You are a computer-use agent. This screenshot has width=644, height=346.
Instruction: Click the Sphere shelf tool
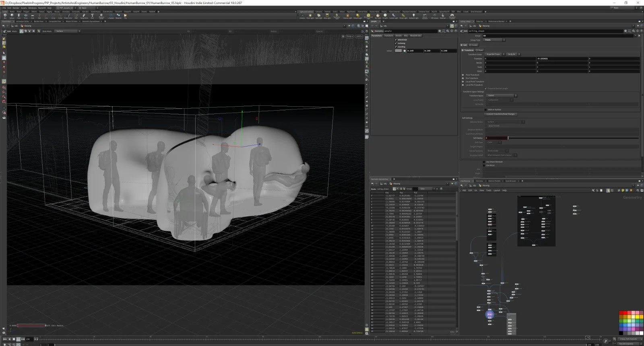coord(12,16)
